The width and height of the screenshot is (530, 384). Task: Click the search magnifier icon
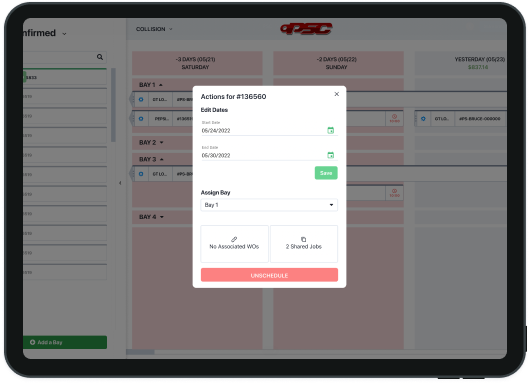tap(100, 57)
